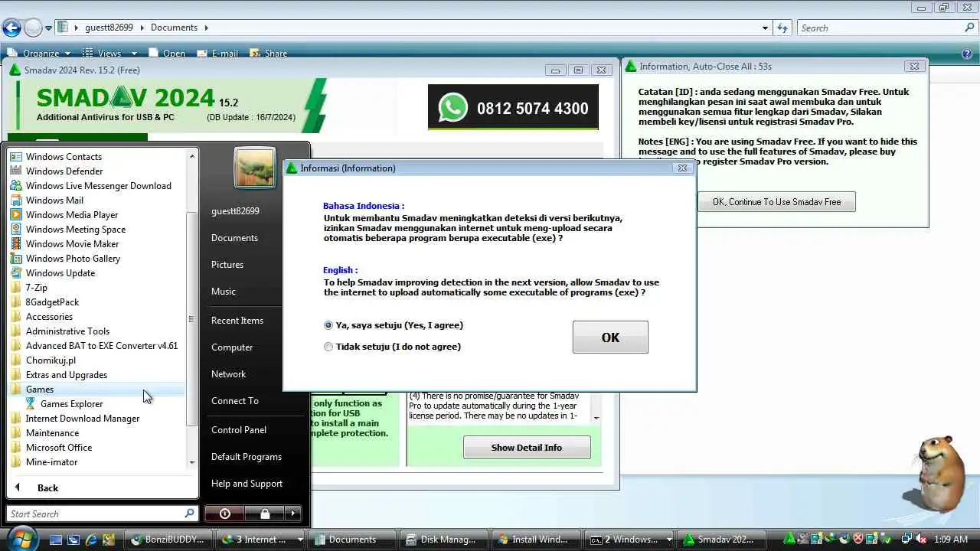Screen dimensions: 980x551
Task: Click the network tray icon
Action: click(x=906, y=539)
